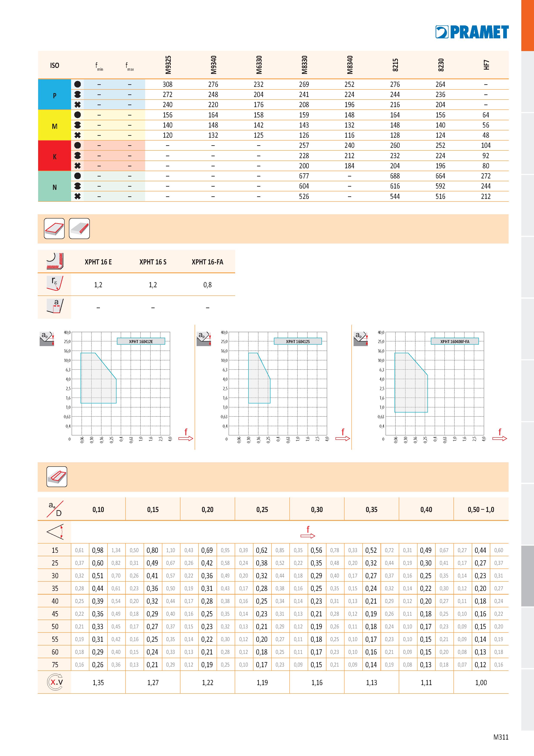Select the value 688 in the 8215 column

[395, 176]
